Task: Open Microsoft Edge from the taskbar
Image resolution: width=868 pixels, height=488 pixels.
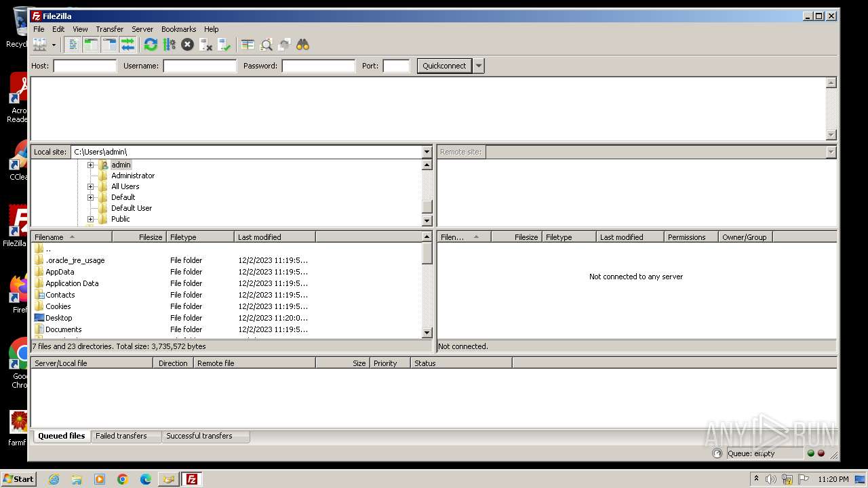Action: click(146, 479)
